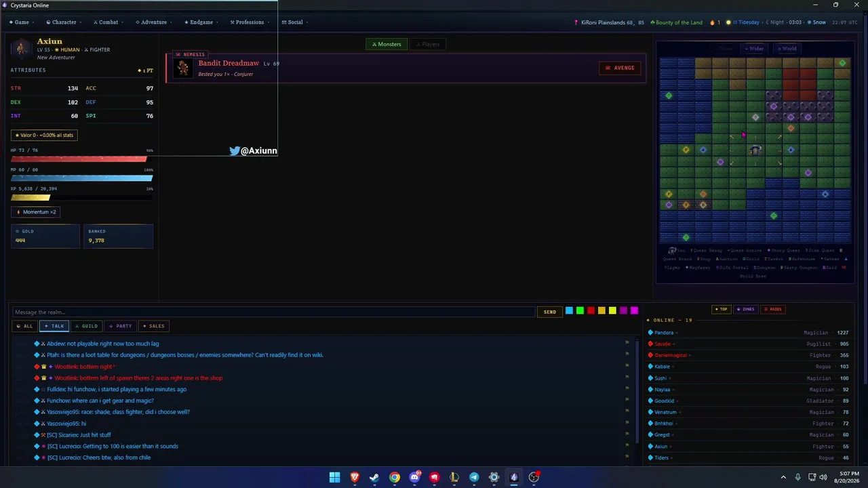Screen dimensions: 868x488
Task: Flag Funchow's gear and magic message
Action: pyautogui.click(x=627, y=401)
